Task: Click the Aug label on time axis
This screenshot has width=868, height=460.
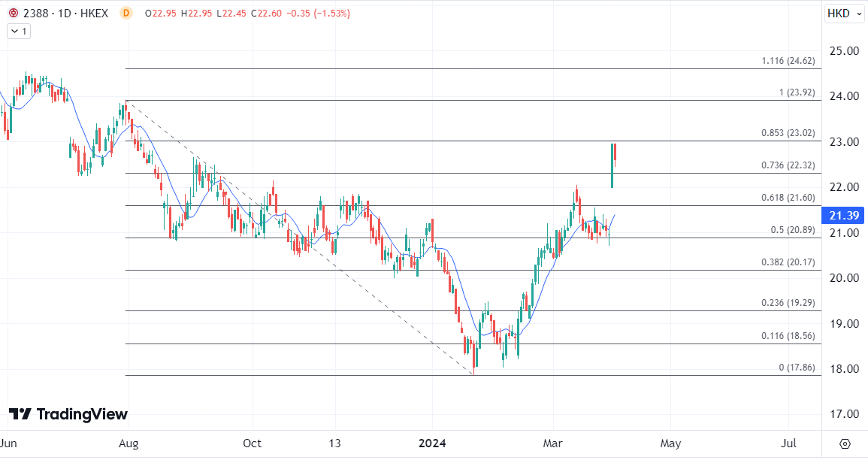Action: click(x=129, y=443)
